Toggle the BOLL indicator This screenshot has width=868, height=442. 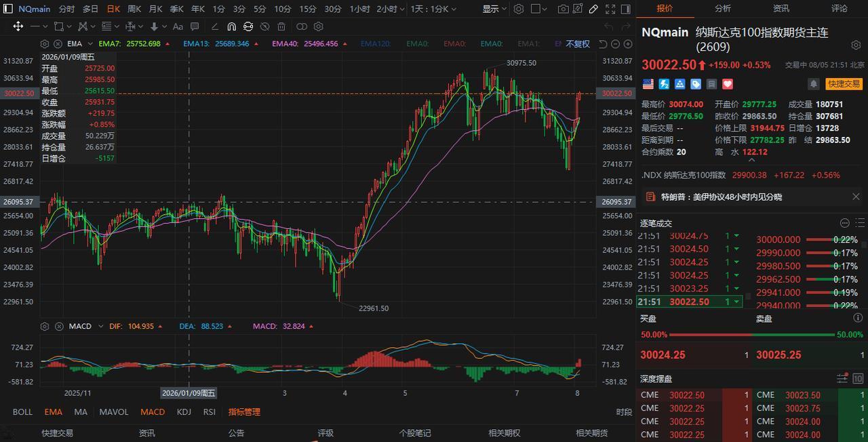click(22, 411)
